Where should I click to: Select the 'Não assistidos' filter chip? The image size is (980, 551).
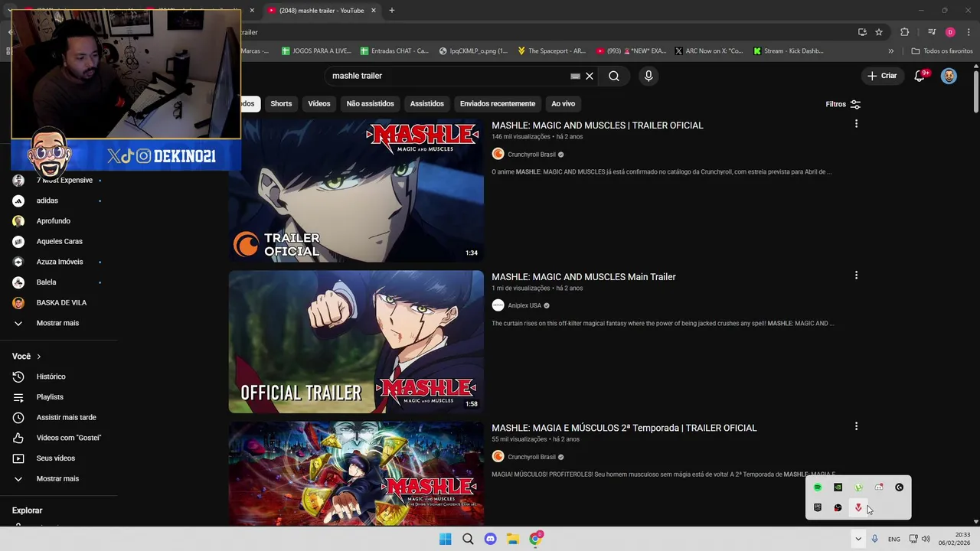pos(370,103)
